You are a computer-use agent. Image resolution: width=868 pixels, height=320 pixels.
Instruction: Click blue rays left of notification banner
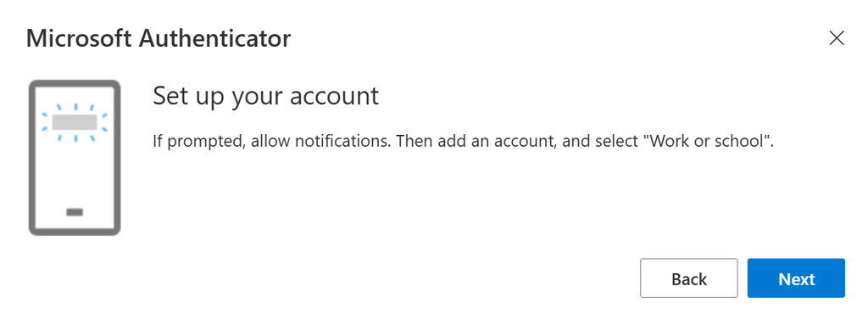point(46,122)
